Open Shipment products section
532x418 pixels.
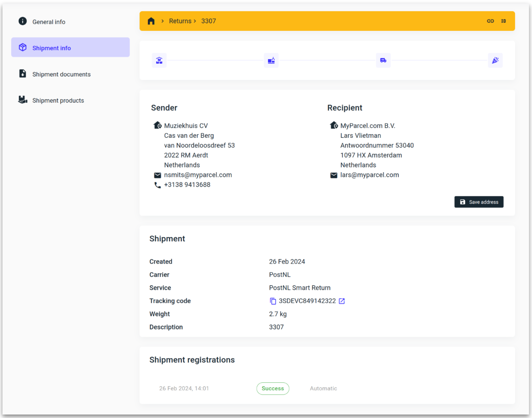tap(58, 100)
